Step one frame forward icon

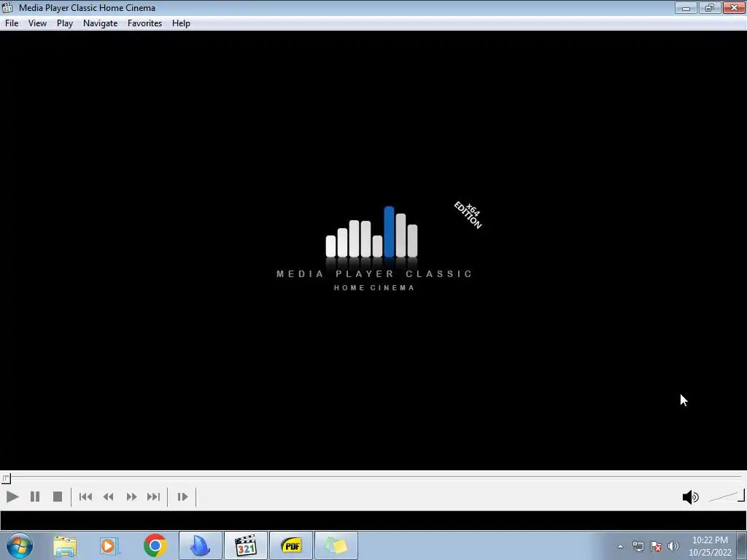click(182, 497)
